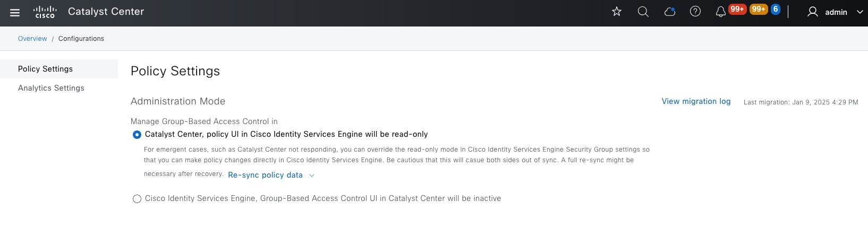Open the global search icon
The image size is (868, 228).
point(643,12)
